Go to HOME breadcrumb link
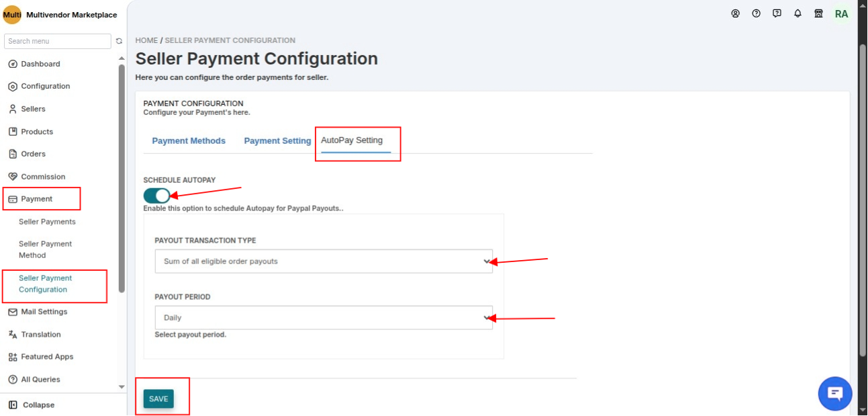The width and height of the screenshot is (868, 416). (146, 40)
